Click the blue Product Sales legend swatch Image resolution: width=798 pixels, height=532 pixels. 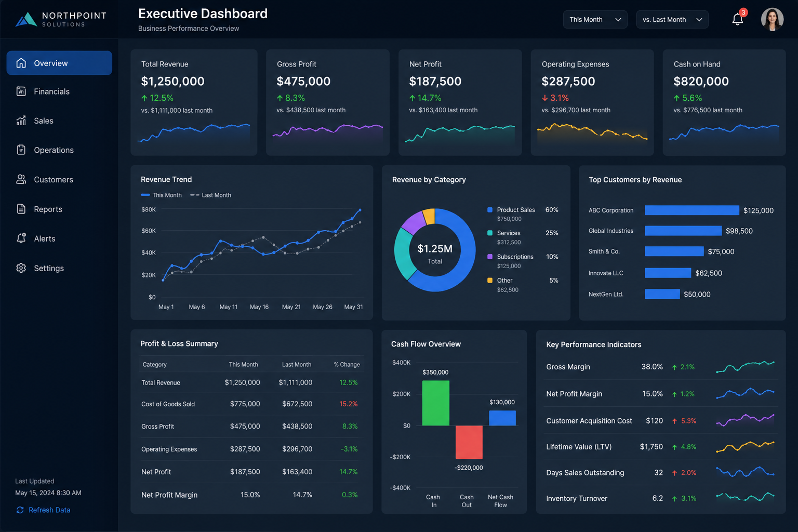pos(490,210)
